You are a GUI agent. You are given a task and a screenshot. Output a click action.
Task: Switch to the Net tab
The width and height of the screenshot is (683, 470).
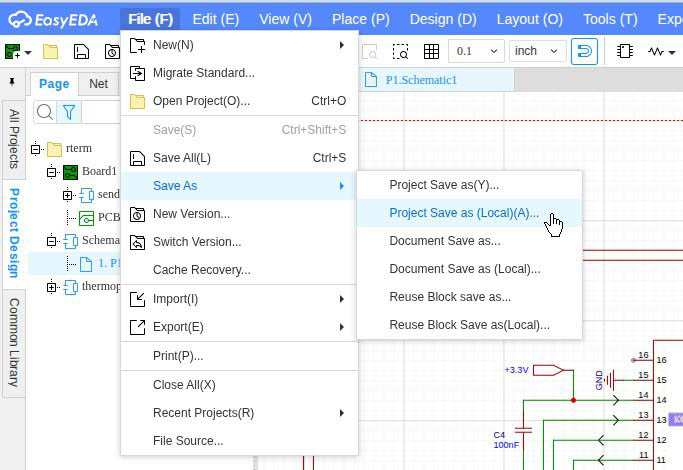click(98, 84)
